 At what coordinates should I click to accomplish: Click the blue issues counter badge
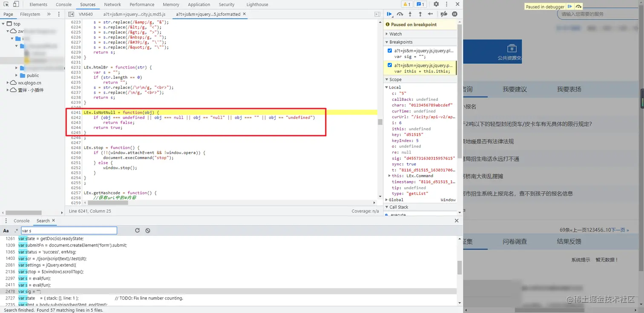[420, 4]
